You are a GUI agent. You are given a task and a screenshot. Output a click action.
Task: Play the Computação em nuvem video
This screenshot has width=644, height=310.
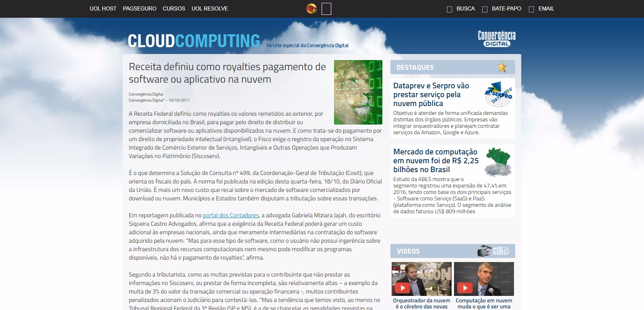pyautogui.click(x=484, y=279)
